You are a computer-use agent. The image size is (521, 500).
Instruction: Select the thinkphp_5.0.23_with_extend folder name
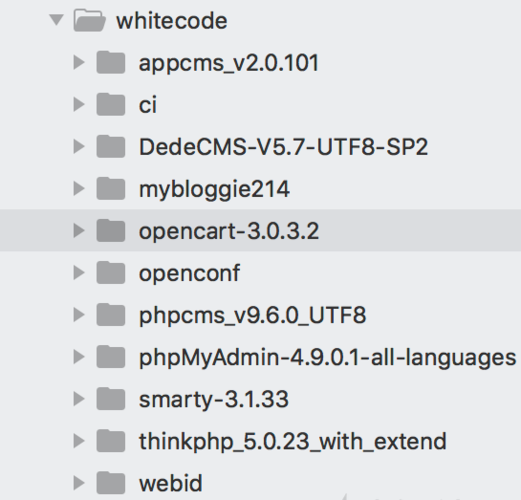tap(292, 442)
